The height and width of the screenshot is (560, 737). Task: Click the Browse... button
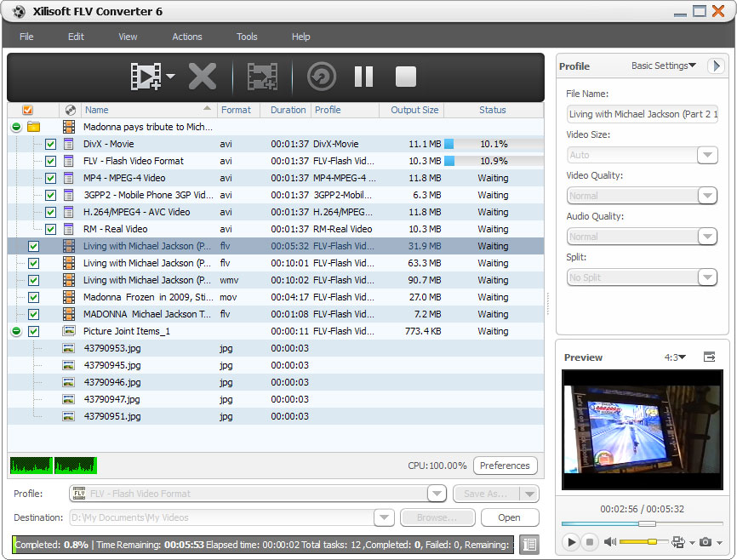click(437, 517)
